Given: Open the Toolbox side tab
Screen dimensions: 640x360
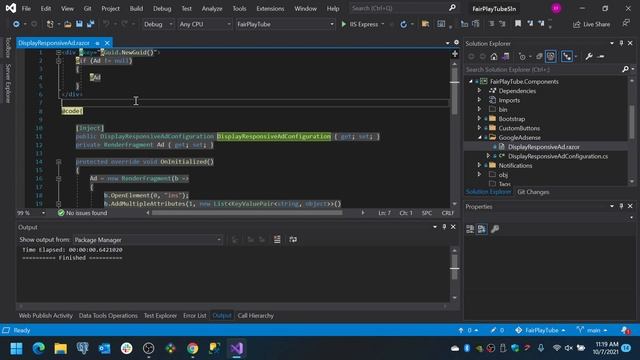Looking at the screenshot, I should point(7,47).
